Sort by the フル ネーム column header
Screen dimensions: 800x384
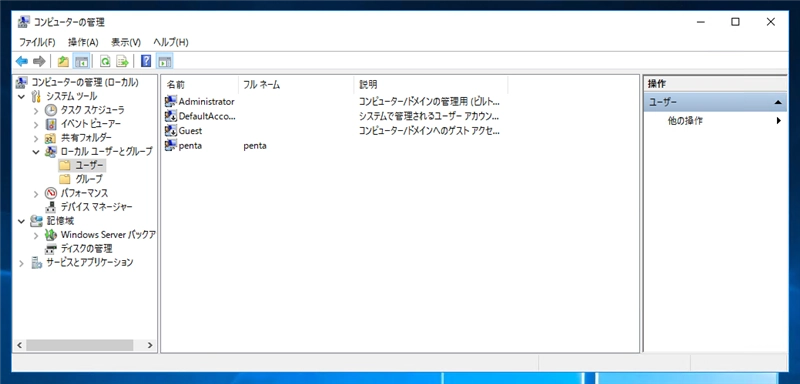(x=296, y=85)
